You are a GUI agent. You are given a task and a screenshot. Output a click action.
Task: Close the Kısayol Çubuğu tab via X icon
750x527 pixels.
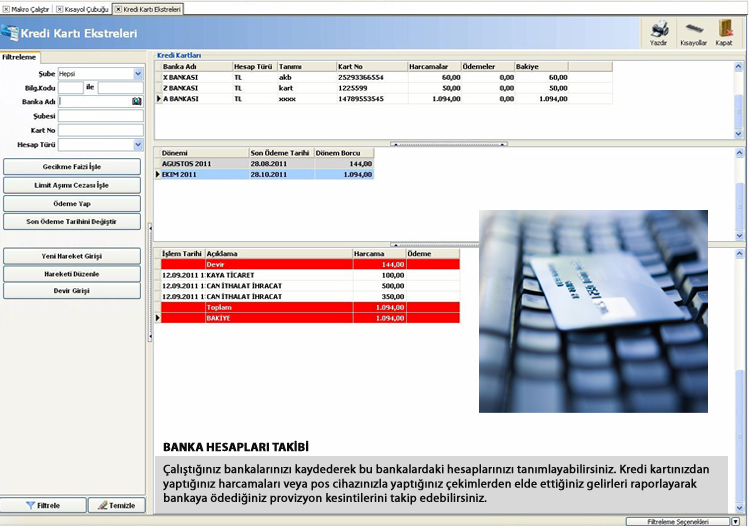[58, 8]
